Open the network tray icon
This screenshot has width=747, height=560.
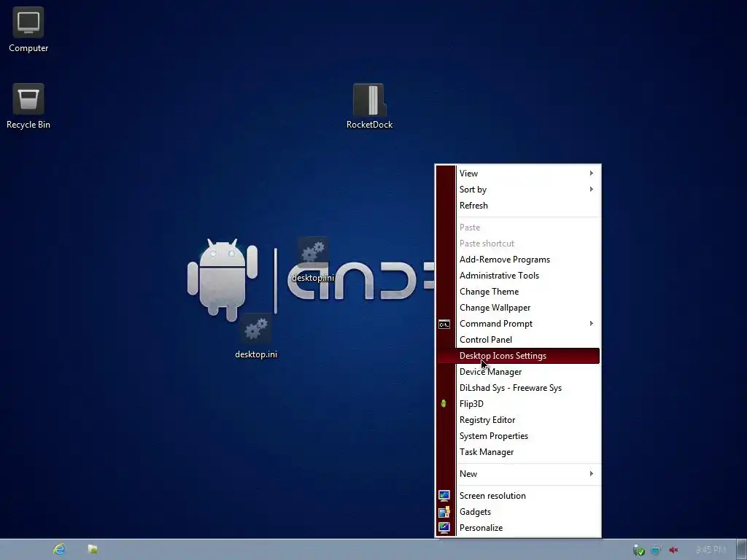click(x=656, y=550)
